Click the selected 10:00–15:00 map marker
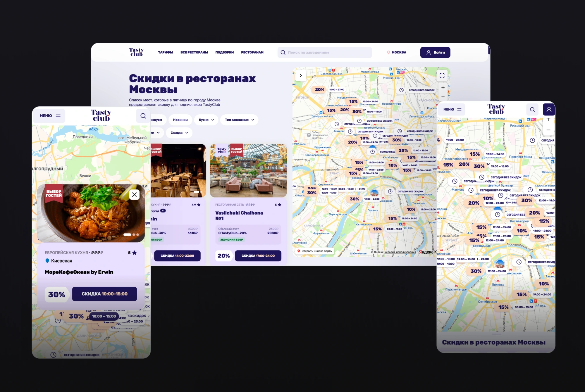 (104, 316)
